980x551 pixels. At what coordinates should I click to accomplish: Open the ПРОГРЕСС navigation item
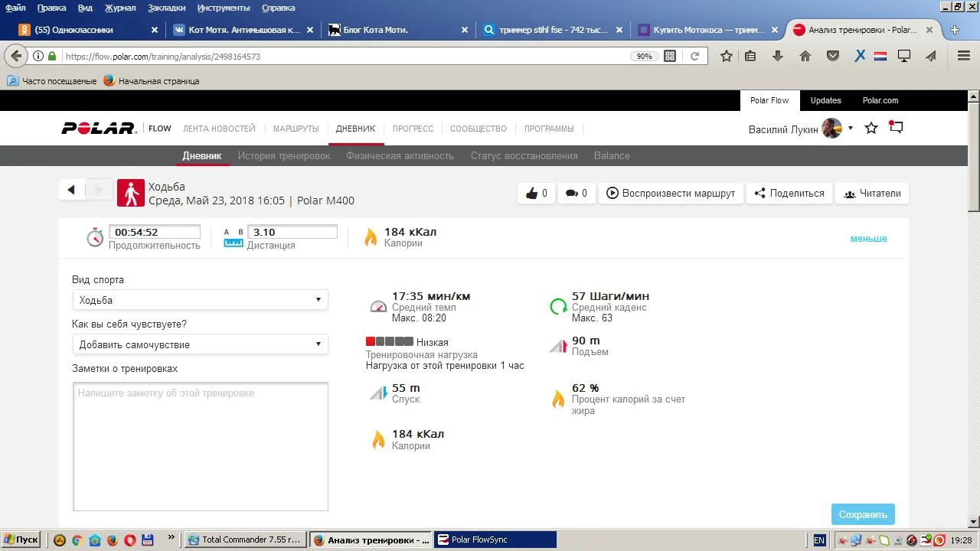[x=413, y=129]
